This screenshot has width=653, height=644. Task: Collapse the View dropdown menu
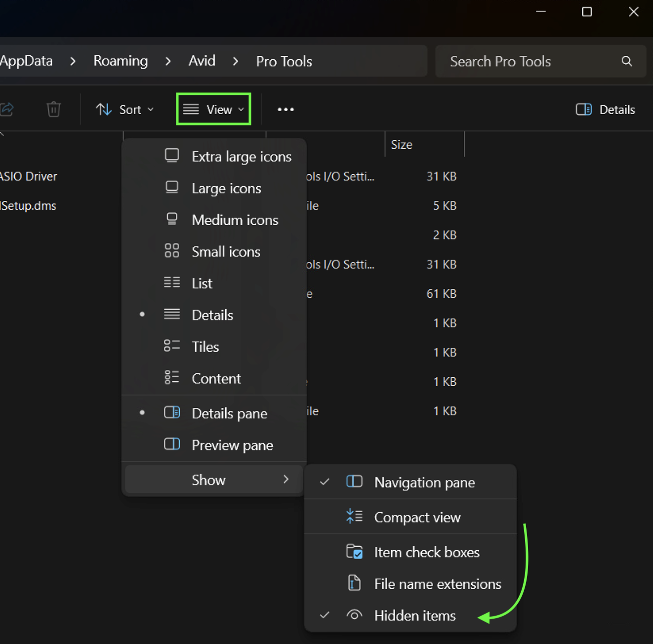[x=213, y=109]
